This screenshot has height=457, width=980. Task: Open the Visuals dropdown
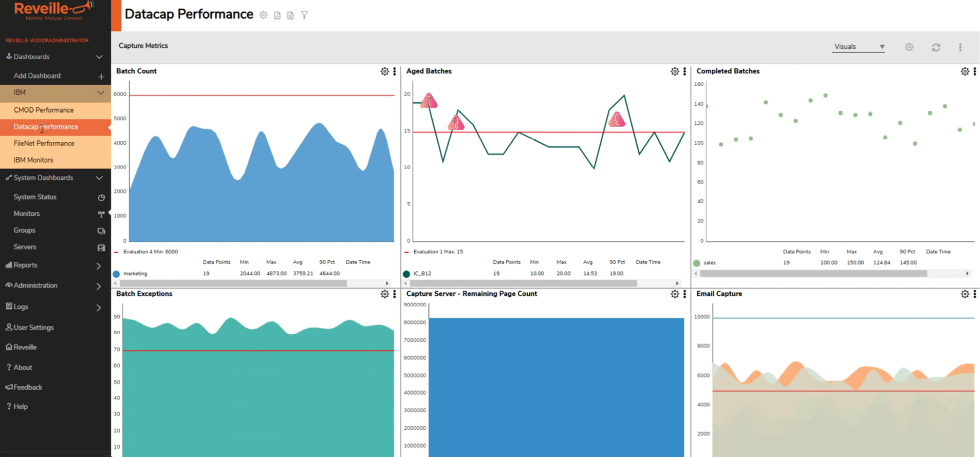coord(858,47)
